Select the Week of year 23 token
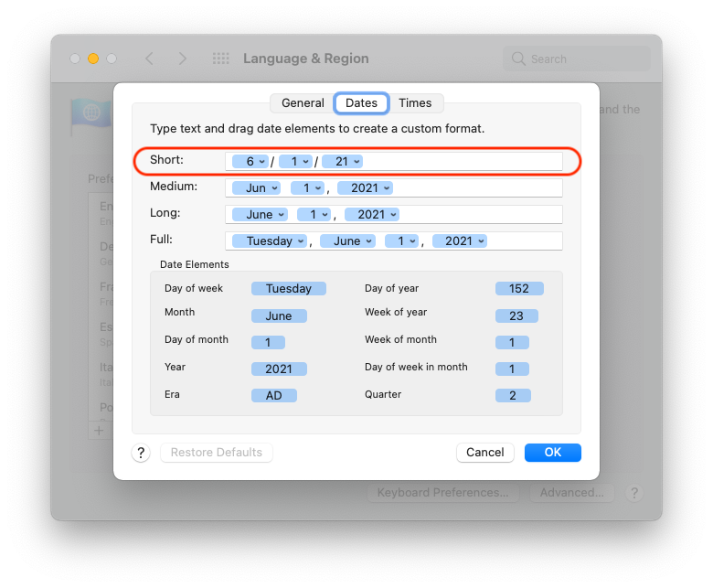Viewport: 713px width, 588px height. (516, 315)
